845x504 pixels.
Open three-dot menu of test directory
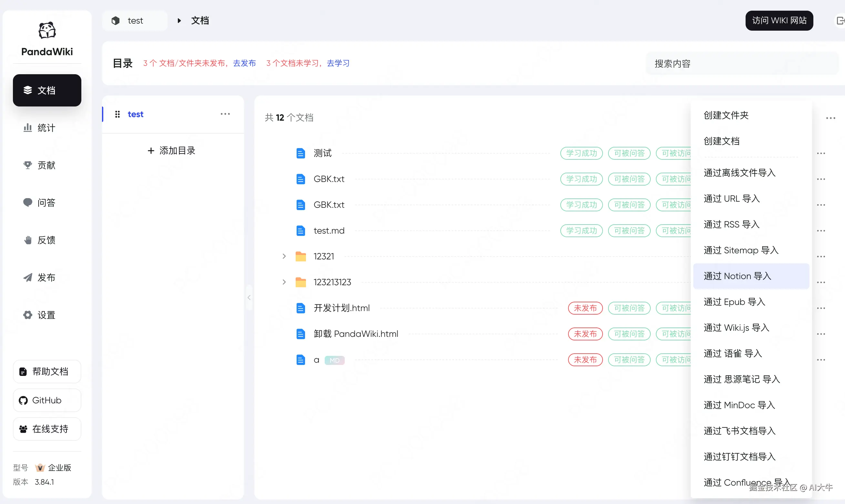click(225, 114)
